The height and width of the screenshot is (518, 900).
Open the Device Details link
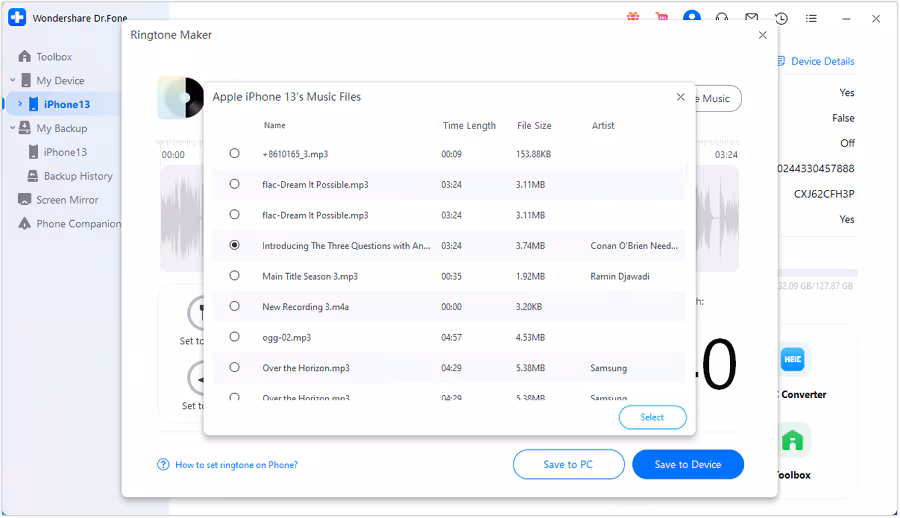[x=823, y=61]
